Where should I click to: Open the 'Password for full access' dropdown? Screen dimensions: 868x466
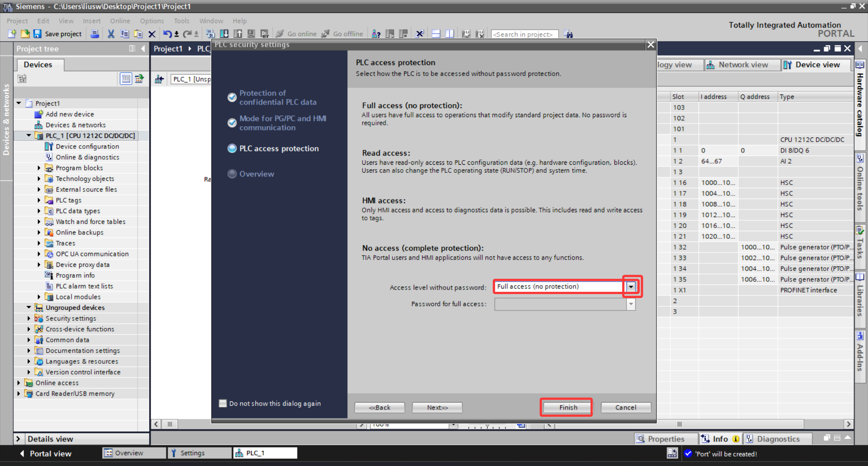(631, 304)
